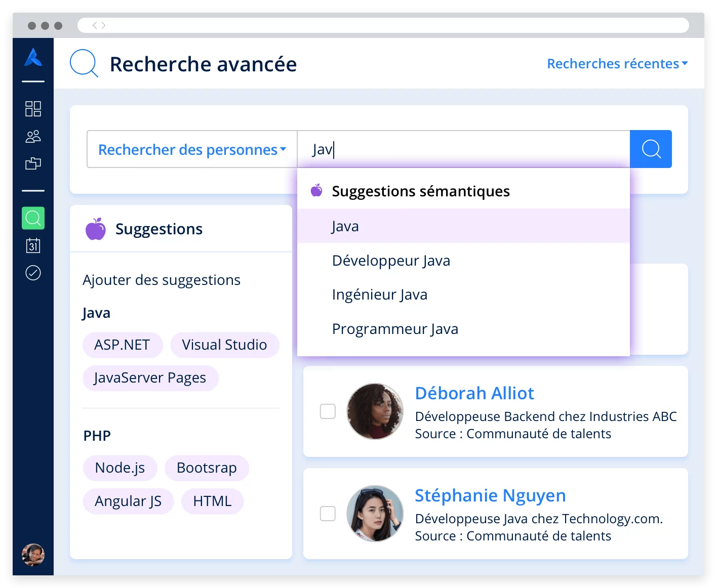Click the jobs folders sidebar icon
The width and height of the screenshot is (717, 588).
[33, 163]
